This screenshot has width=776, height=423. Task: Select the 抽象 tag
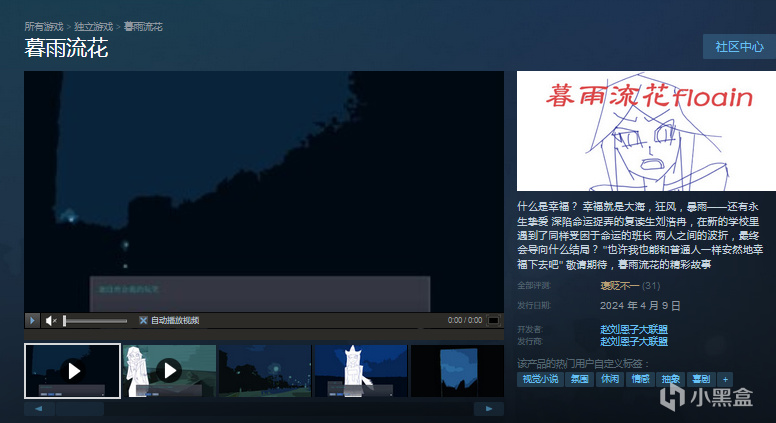pos(671,379)
